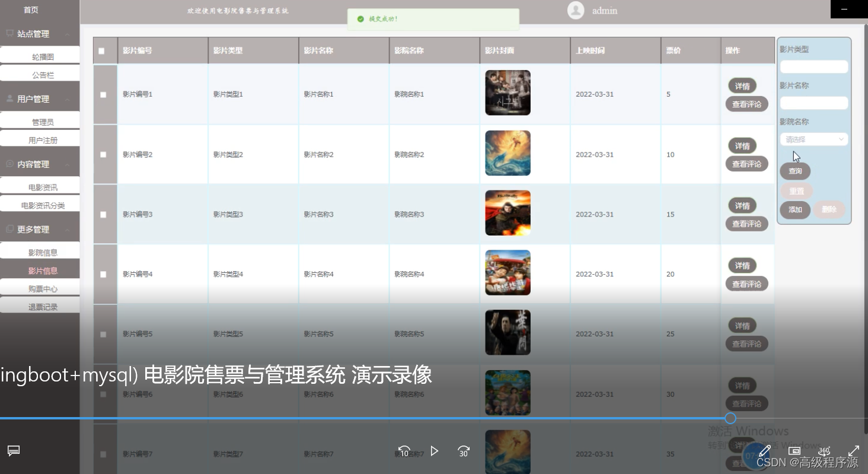Open the poster thumbnail of 影片名称5
Screen dimensions: 868x474
pyautogui.click(x=508, y=333)
